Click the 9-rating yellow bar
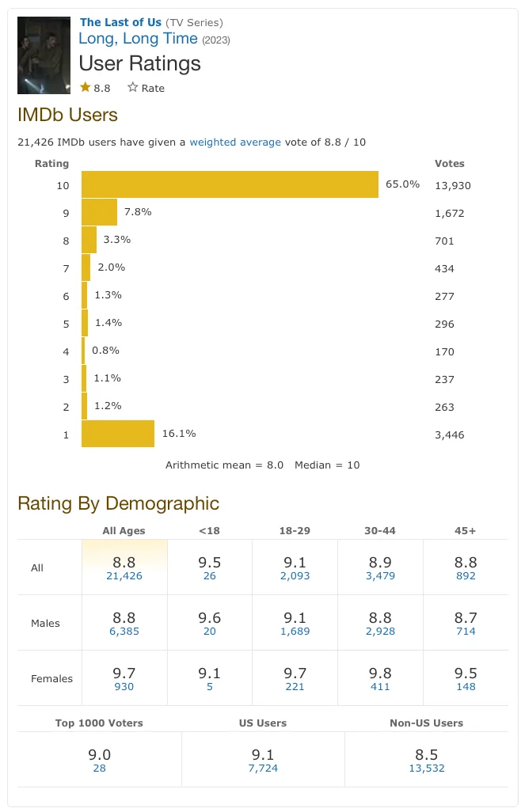525x812 pixels. tap(99, 212)
